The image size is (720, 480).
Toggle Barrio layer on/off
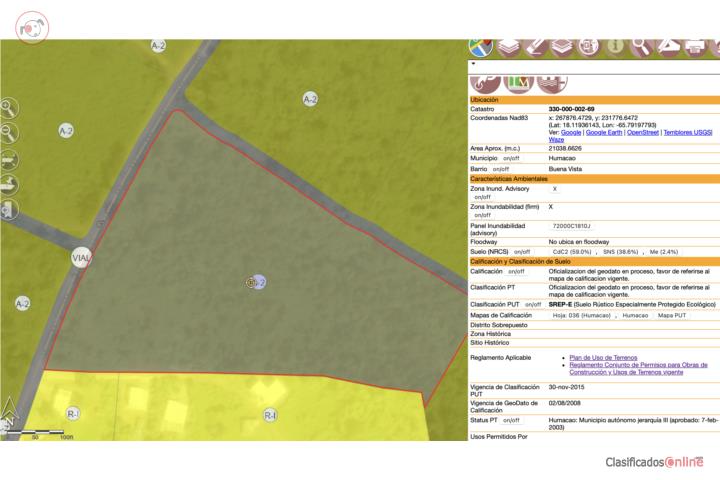coord(501,169)
